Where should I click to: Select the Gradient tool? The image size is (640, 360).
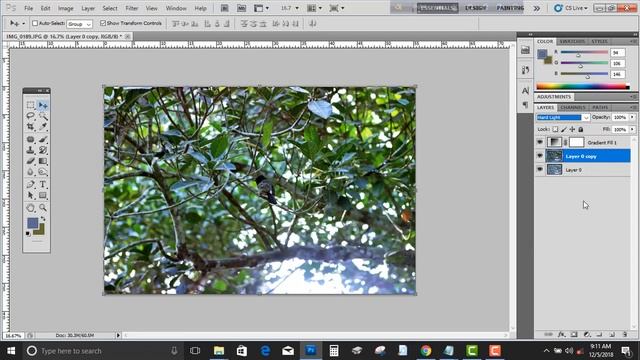pyautogui.click(x=42, y=161)
